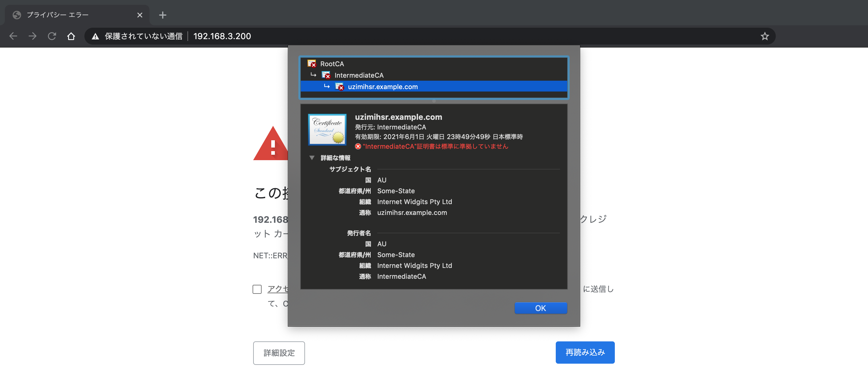
Task: Click the サブジェクト名 section heading
Action: [x=350, y=169]
